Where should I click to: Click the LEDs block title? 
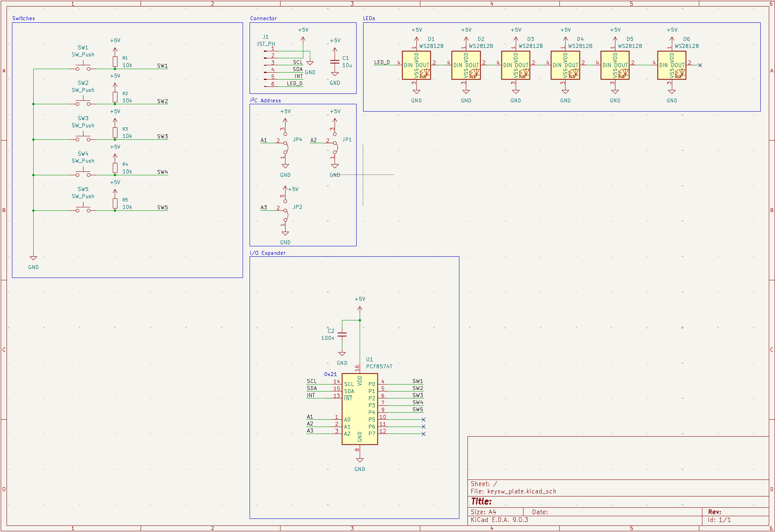click(x=369, y=18)
